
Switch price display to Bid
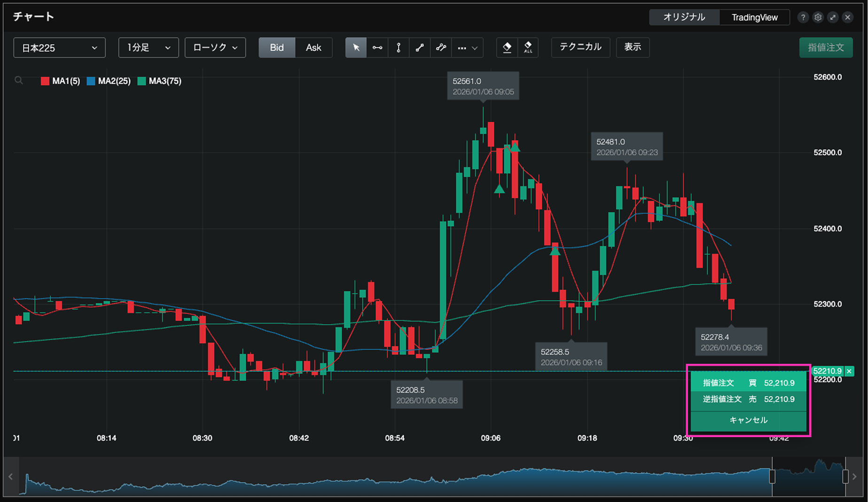(x=277, y=47)
